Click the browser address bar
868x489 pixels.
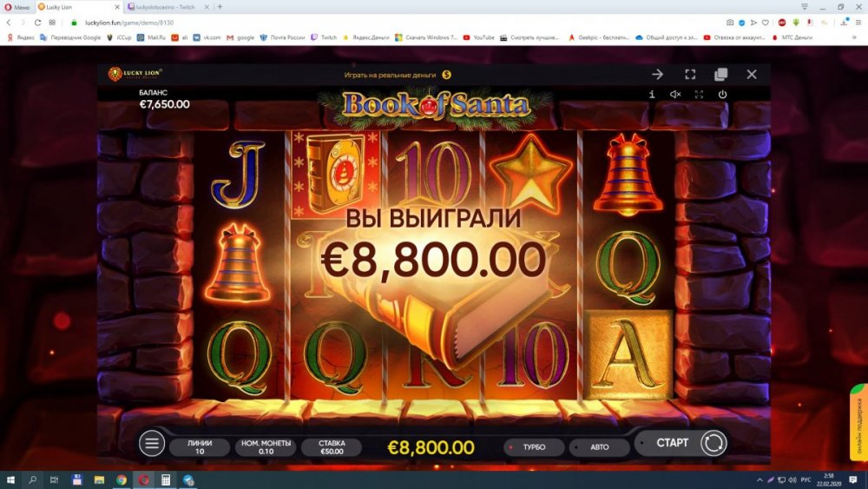(387, 23)
